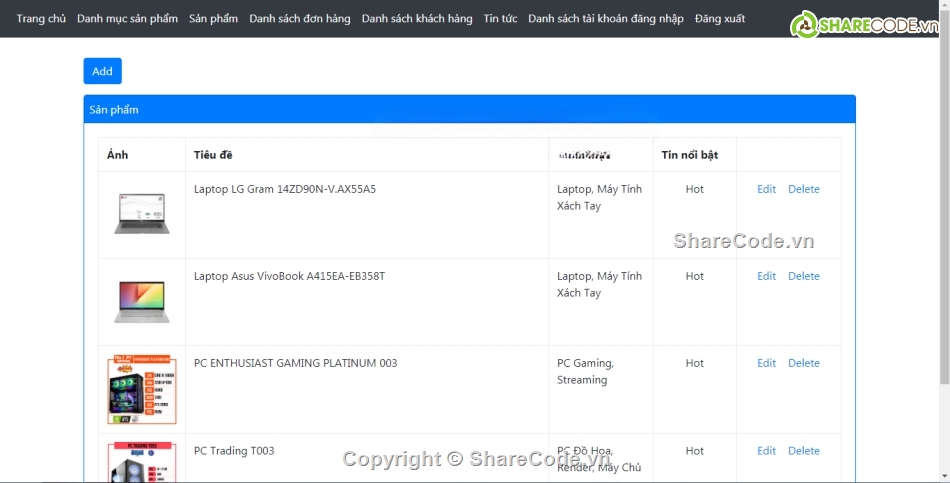Screen dimensions: 950x483
Task: Click the blue Add button
Action: point(102,71)
